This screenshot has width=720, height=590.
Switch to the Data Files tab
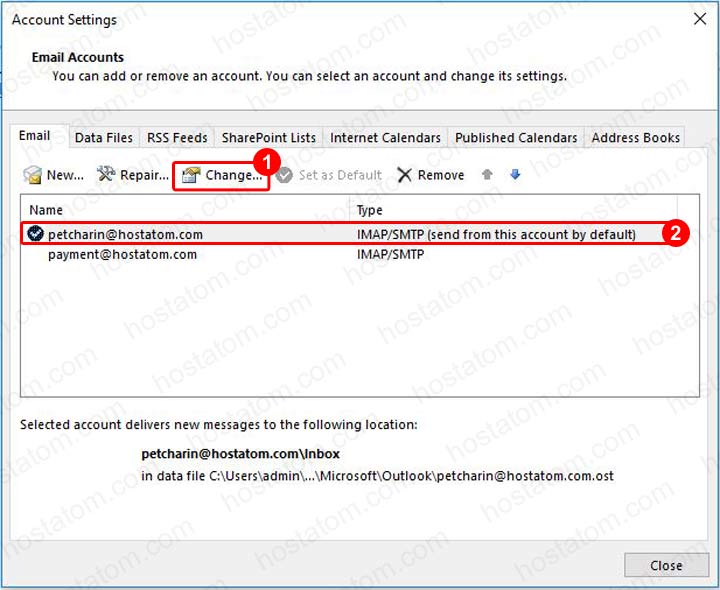click(x=106, y=138)
